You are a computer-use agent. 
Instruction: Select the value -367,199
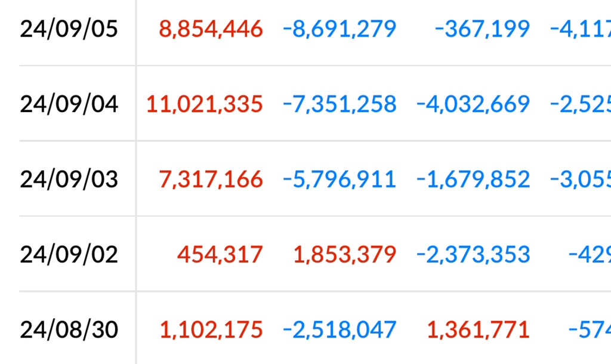click(x=482, y=29)
